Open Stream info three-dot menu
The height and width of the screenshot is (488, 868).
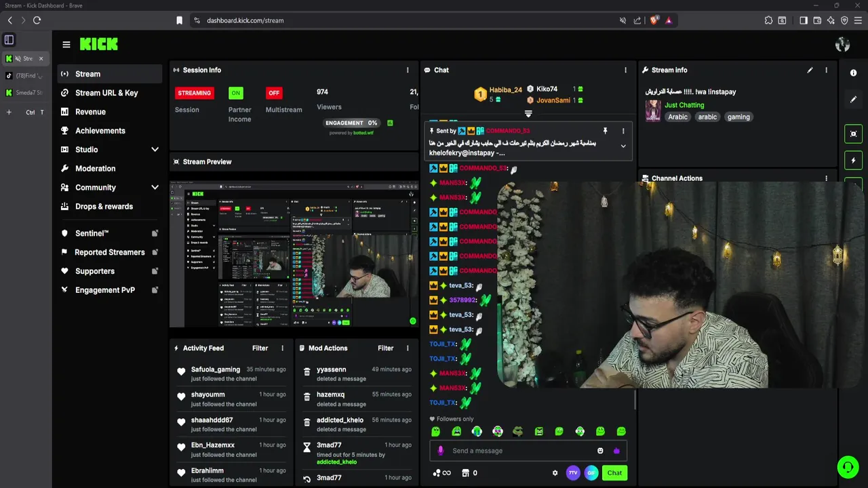tap(826, 70)
